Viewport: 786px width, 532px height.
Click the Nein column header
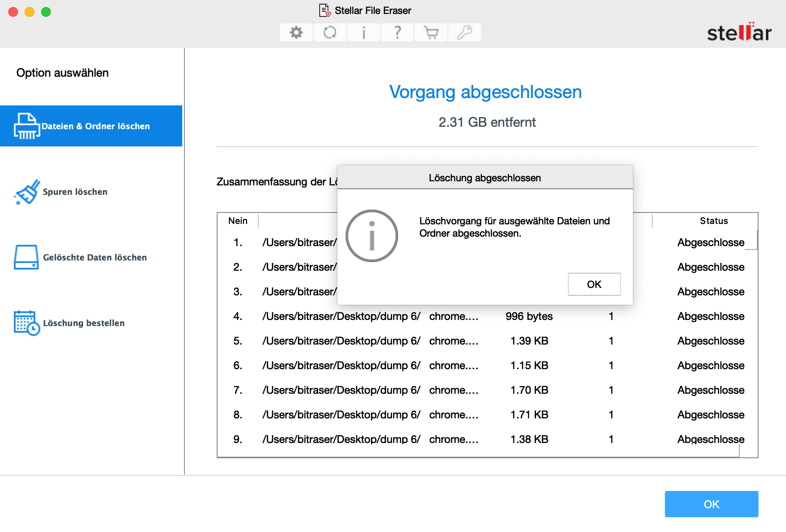point(238,221)
